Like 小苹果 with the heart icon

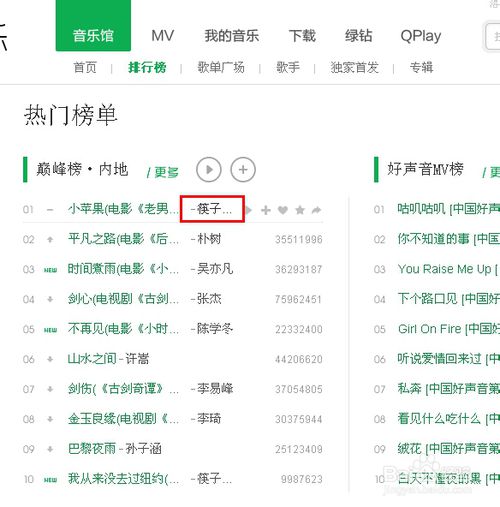[x=283, y=210]
